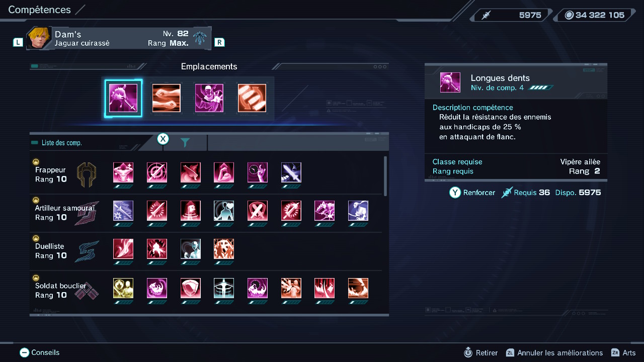Click the X button above the skill list

coord(163,139)
